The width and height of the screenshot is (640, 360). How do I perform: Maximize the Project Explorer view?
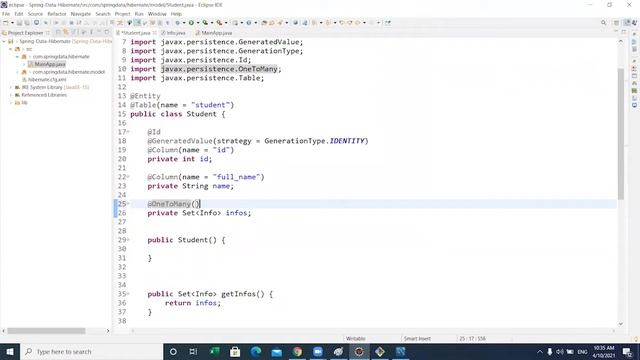pyautogui.click(x=107, y=32)
